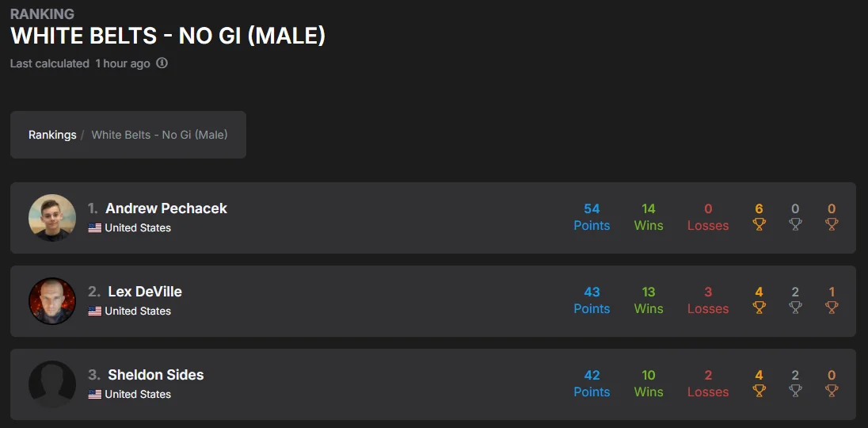This screenshot has height=428, width=868.
Task: Click Sheldon Sides' silver trophy icon
Action: pos(795,392)
